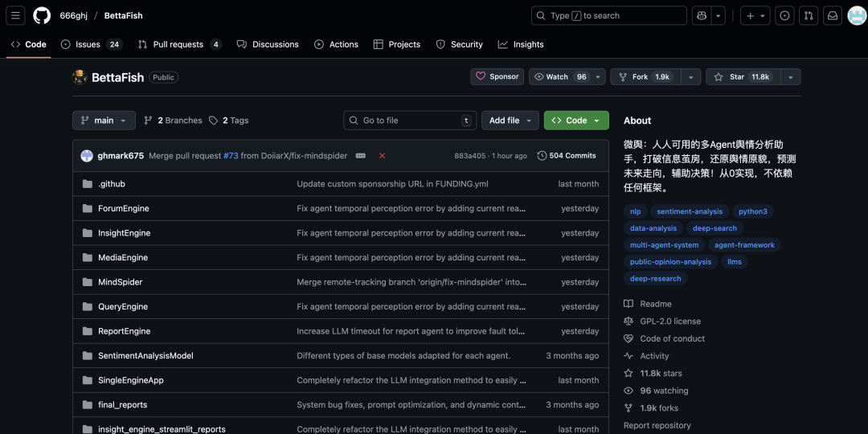Expand commit message ellipsis button
The image size is (868, 434).
pyautogui.click(x=360, y=156)
